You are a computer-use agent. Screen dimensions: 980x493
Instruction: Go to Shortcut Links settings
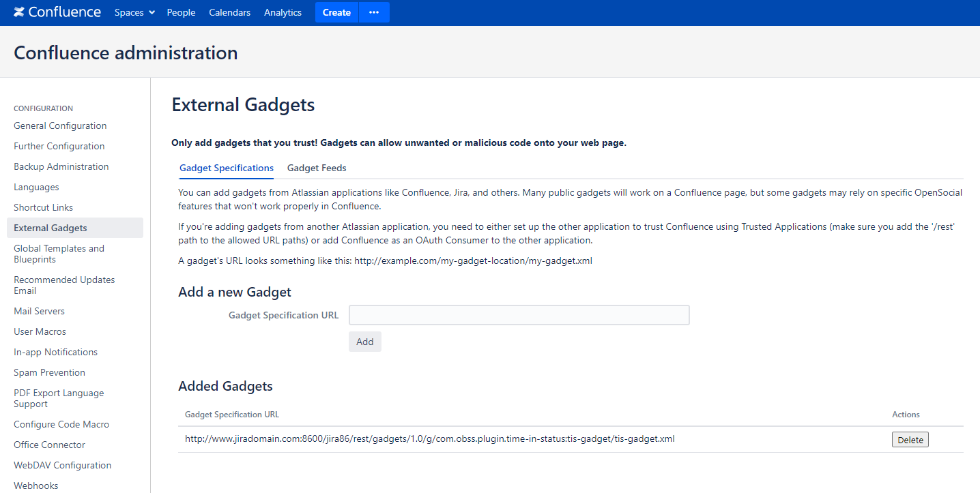point(43,207)
